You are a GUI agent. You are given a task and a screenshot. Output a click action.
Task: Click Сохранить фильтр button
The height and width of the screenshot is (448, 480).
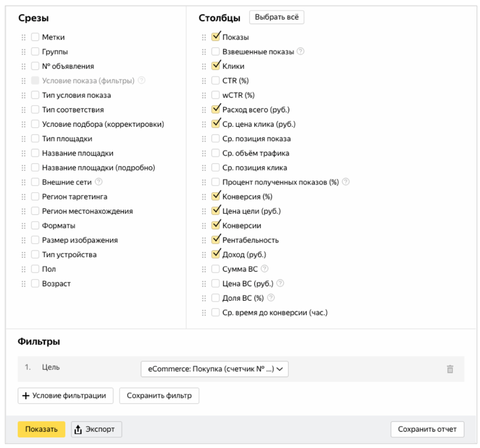pyautogui.click(x=159, y=396)
